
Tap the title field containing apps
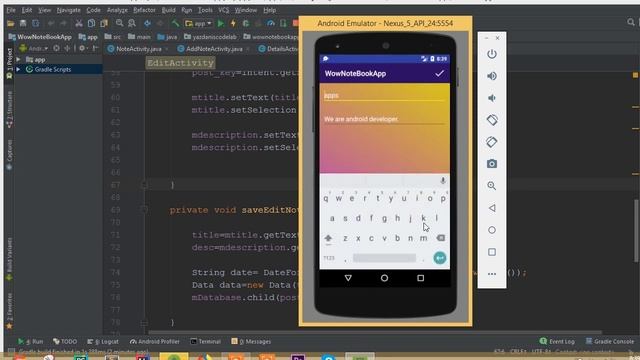coord(384,96)
